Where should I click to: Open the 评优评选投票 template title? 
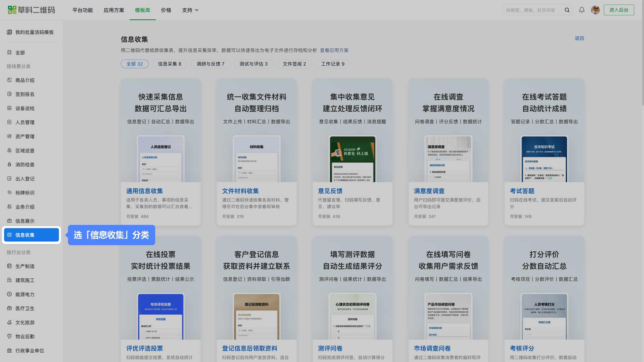click(145, 348)
